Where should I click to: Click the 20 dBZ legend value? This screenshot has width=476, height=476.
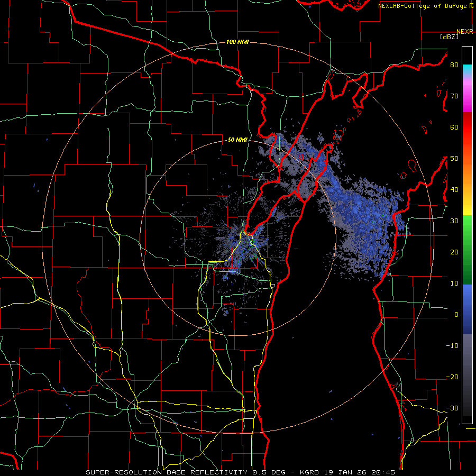pyautogui.click(x=454, y=252)
